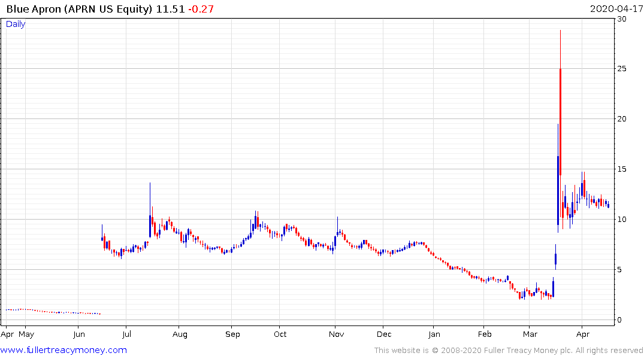The height and width of the screenshot is (359, 644).
Task: Click the 0 y-axis price label
Action: 620,320
